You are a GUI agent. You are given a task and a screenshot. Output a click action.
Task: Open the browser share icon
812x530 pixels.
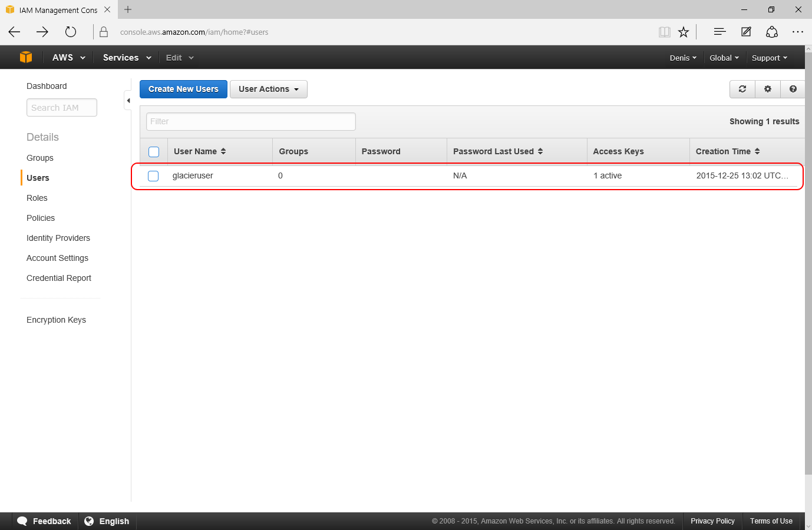[772, 32]
